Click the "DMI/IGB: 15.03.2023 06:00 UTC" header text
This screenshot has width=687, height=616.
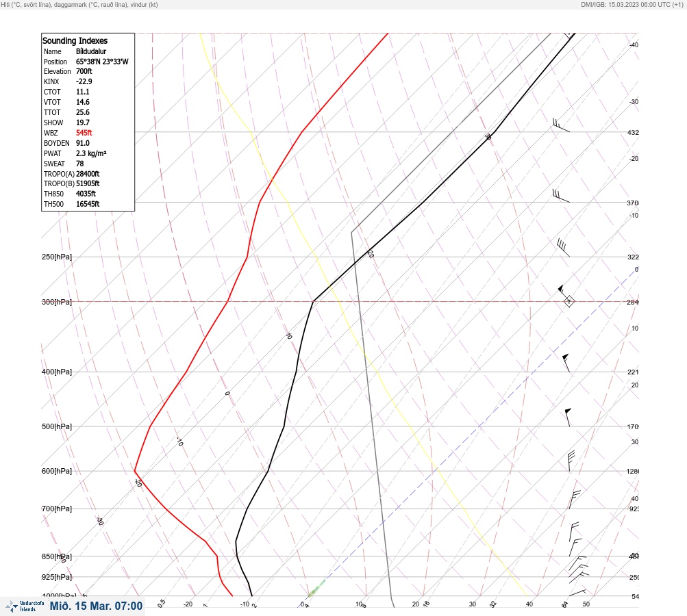click(626, 4)
